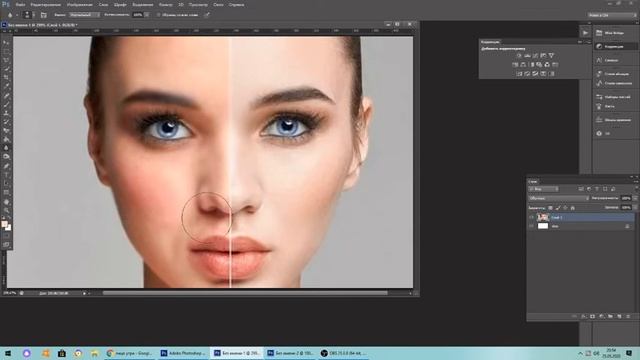The height and width of the screenshot is (360, 640).
Task: Select the Rectangular Marquee tool
Action: click(x=6, y=52)
